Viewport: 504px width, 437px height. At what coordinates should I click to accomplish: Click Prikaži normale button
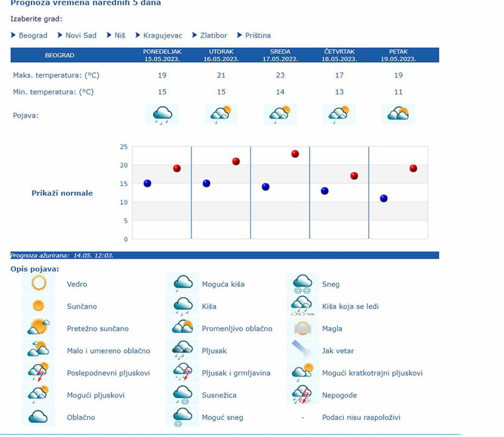(62, 193)
